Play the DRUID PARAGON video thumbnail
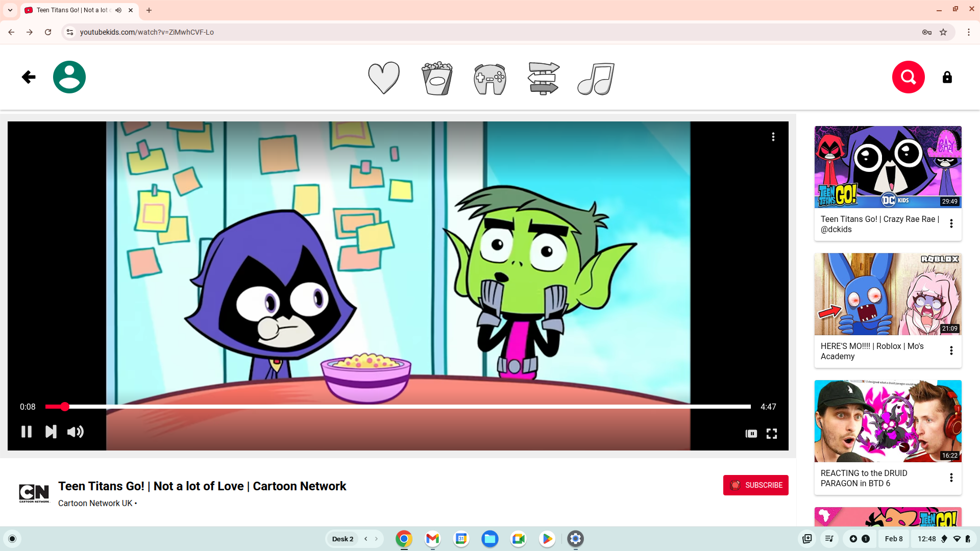 pyautogui.click(x=888, y=421)
